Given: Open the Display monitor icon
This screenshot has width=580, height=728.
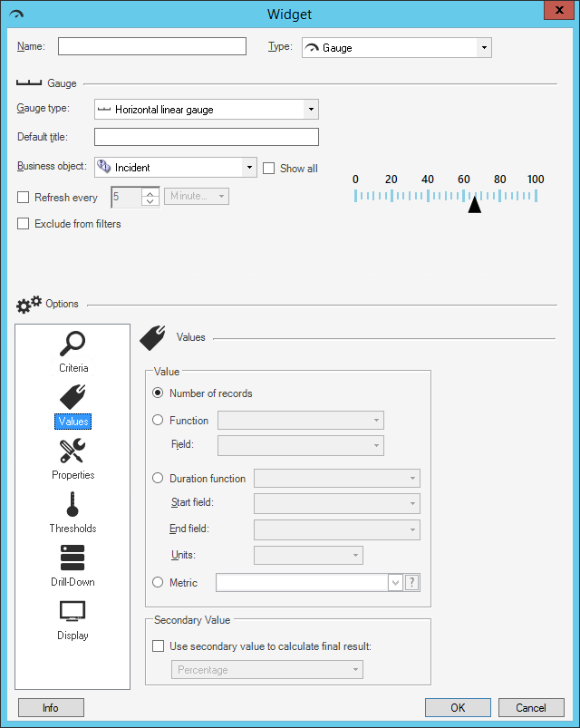Looking at the screenshot, I should point(72,611).
